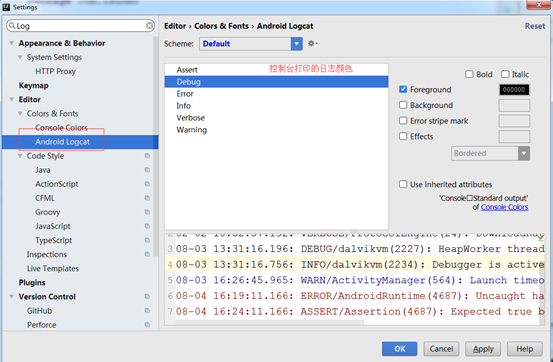The height and width of the screenshot is (362, 553).
Task: Click the Error stripe mark color swatch
Action: (514, 121)
